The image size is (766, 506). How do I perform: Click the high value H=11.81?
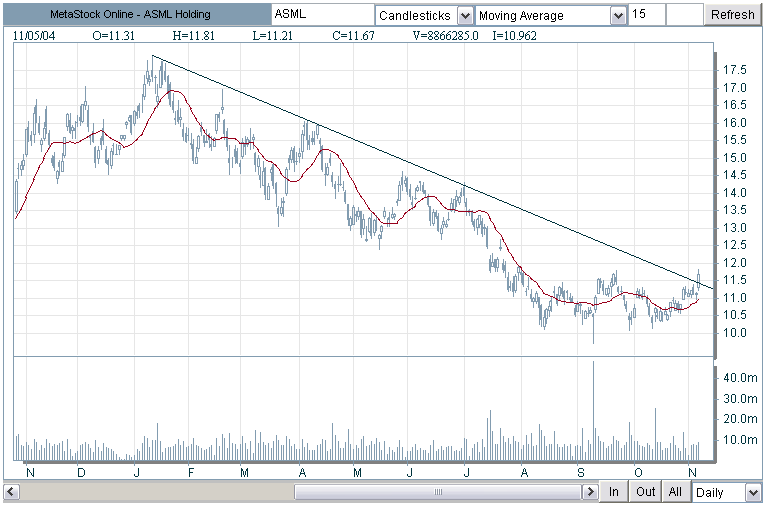(x=193, y=36)
